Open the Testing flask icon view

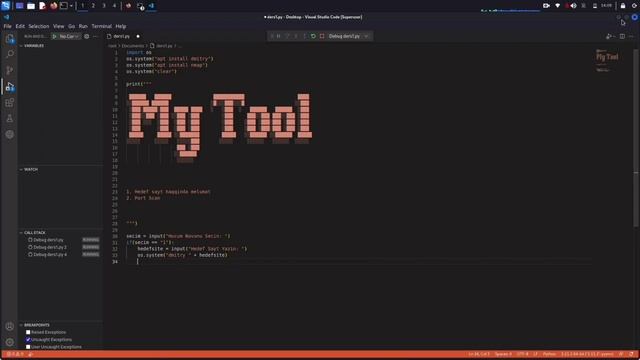click(10, 118)
